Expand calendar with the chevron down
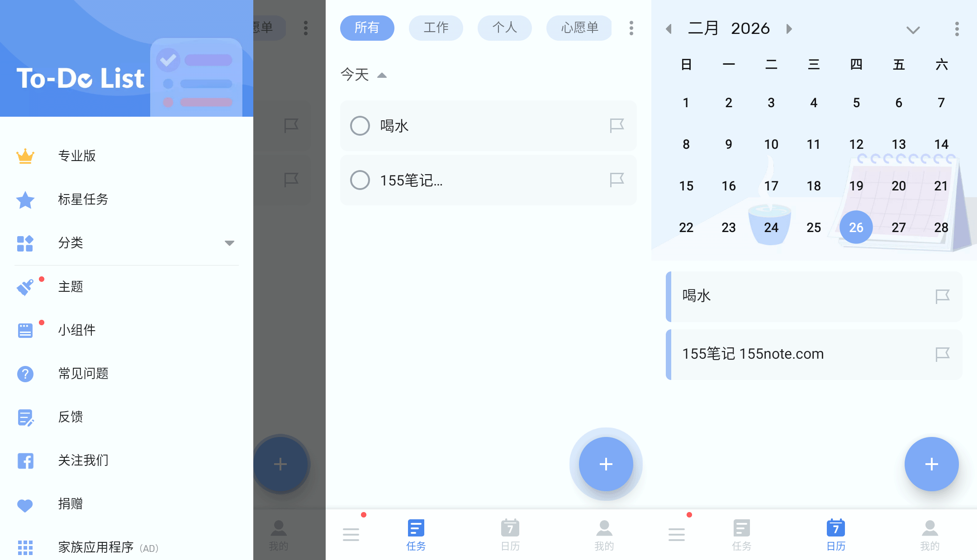Screen dimensions: 977x560 [x=913, y=30]
